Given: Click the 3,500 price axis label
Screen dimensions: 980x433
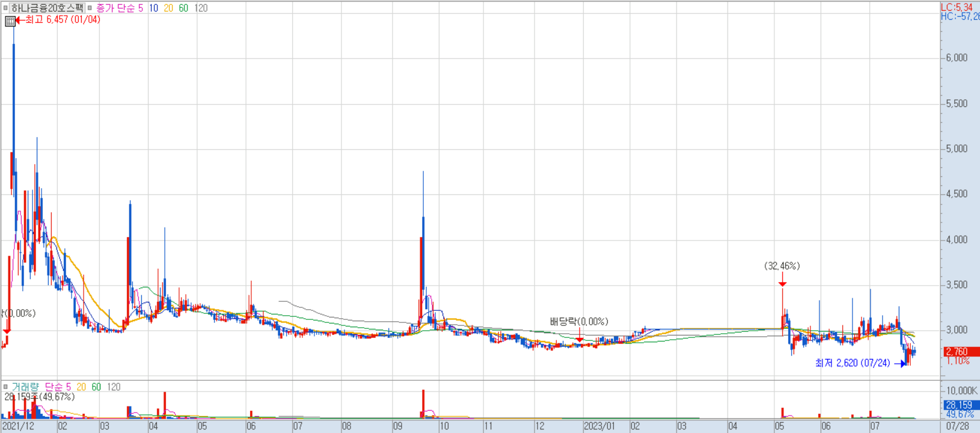Looking at the screenshot, I should (957, 284).
